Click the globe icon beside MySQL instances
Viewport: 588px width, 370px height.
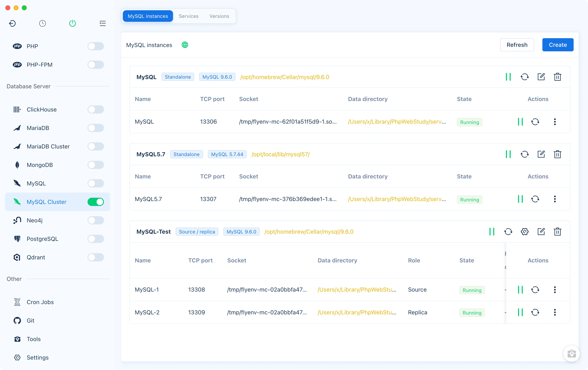point(185,45)
